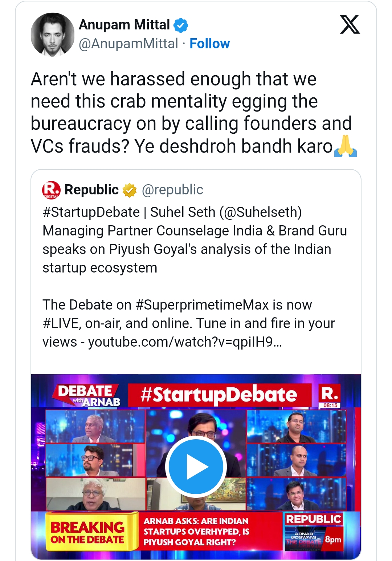392x561 pixels.
Task: Click Republic's gold verified badge
Action: pos(130,190)
